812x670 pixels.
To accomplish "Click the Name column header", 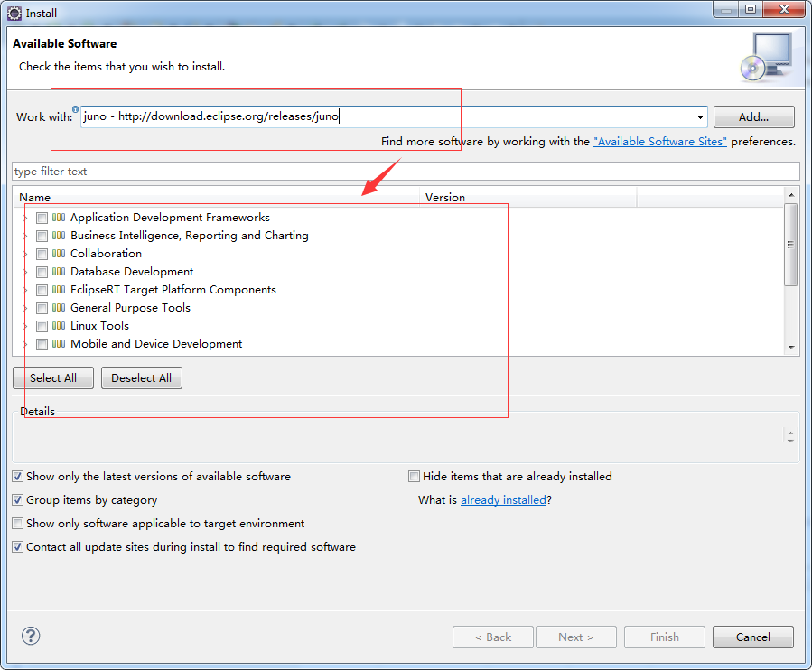I will pyautogui.click(x=216, y=197).
